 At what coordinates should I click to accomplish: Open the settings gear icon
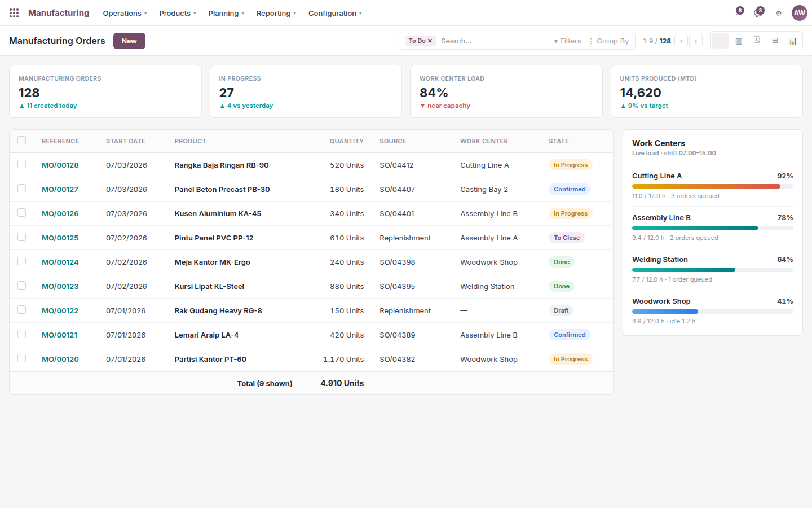point(779,13)
